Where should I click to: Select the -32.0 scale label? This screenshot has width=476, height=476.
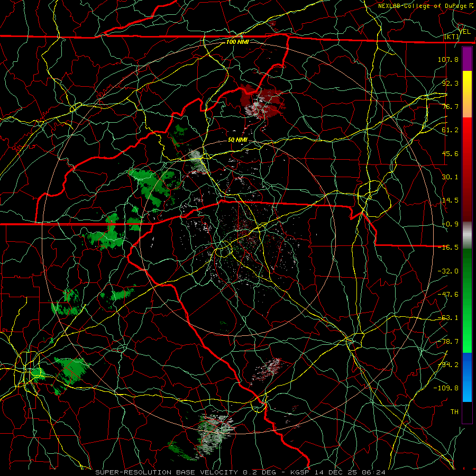448,271
